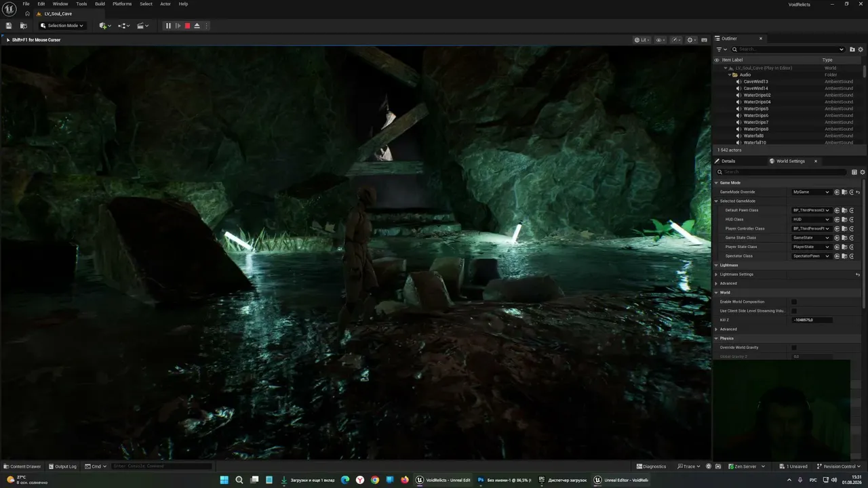
Task: Click the Kill Z value field
Action: [812, 320]
